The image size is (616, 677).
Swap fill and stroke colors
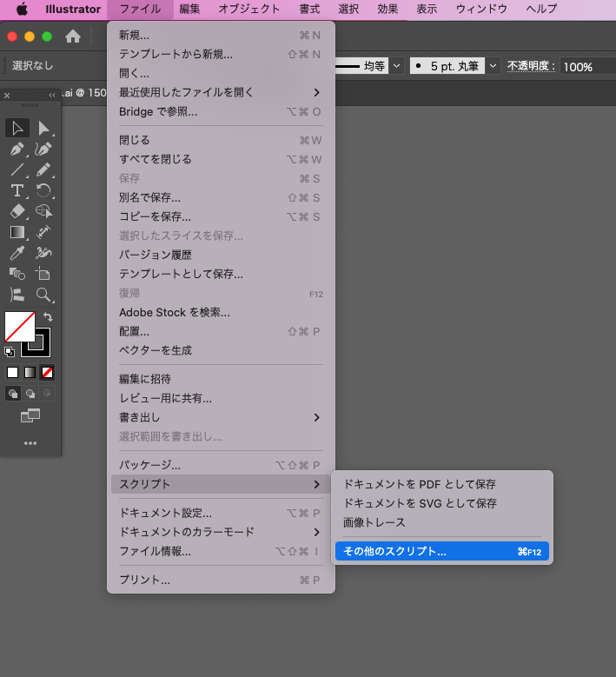(x=48, y=317)
